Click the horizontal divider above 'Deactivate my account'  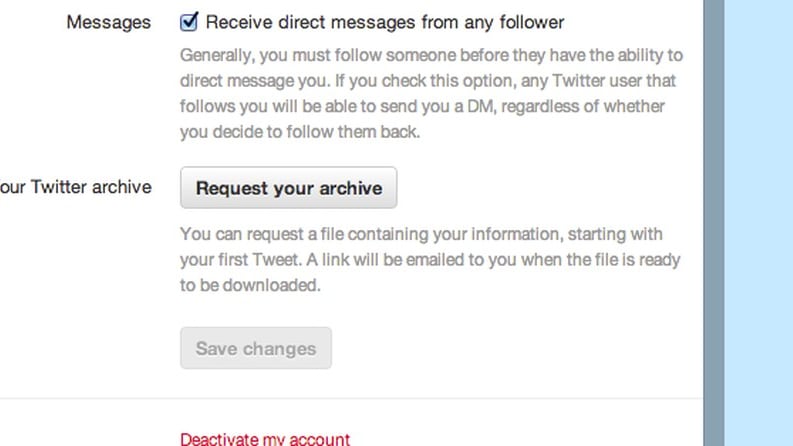(x=351, y=398)
